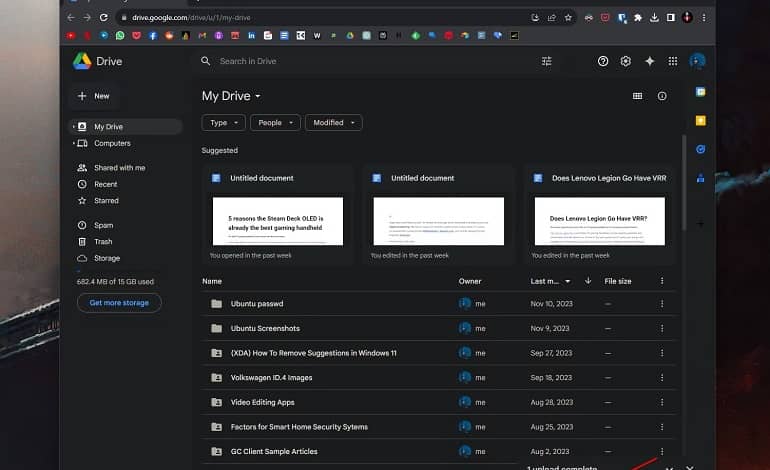This screenshot has height=470, width=770.
Task: Open the Gemini sparkle icon
Action: click(649, 61)
